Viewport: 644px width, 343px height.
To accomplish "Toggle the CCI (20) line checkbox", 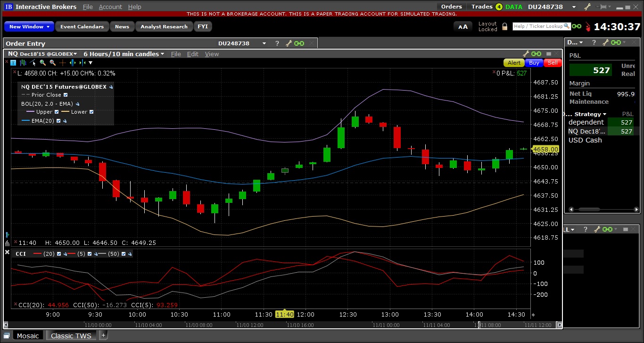I will (x=59, y=254).
